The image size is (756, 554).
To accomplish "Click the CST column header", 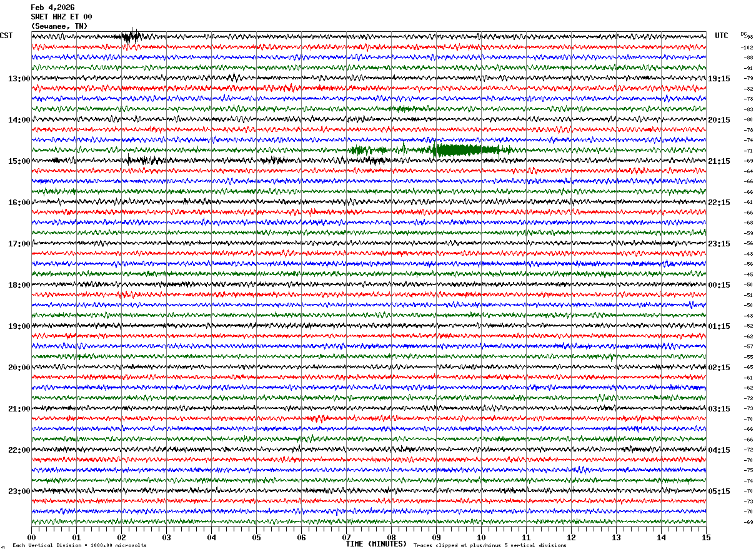I will pos(6,36).
